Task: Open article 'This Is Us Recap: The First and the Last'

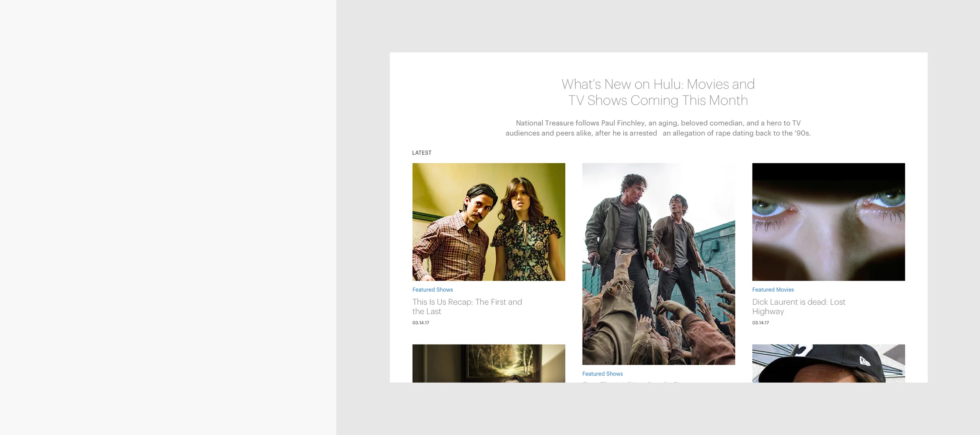Action: (x=467, y=306)
